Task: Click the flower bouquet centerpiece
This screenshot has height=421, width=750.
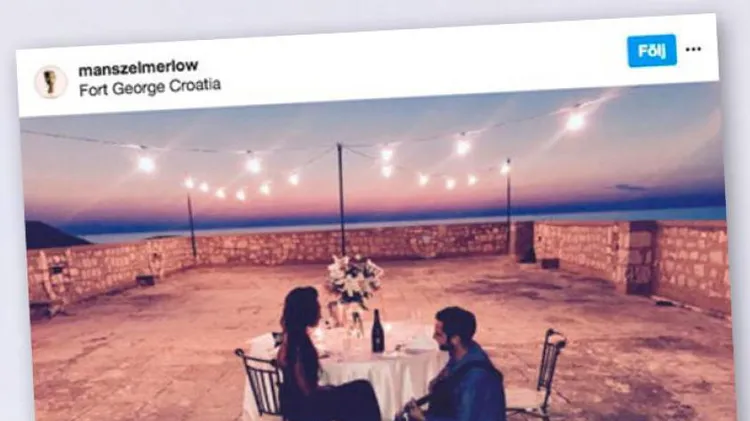Action: [x=354, y=282]
